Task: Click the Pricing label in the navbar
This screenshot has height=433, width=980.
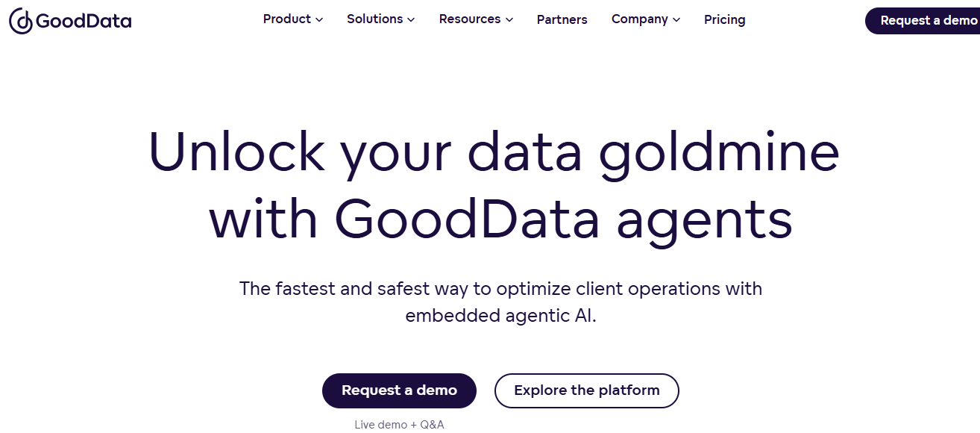Action: click(x=724, y=19)
